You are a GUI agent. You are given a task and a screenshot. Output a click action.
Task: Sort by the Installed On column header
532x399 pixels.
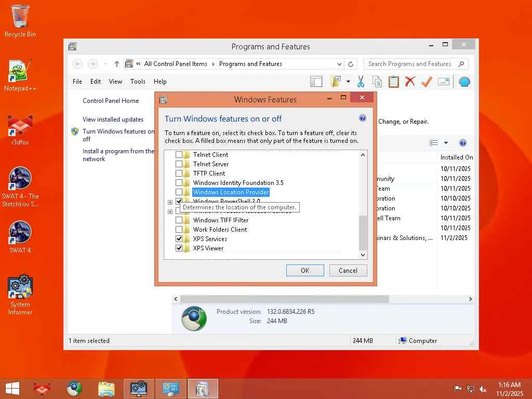[456, 157]
